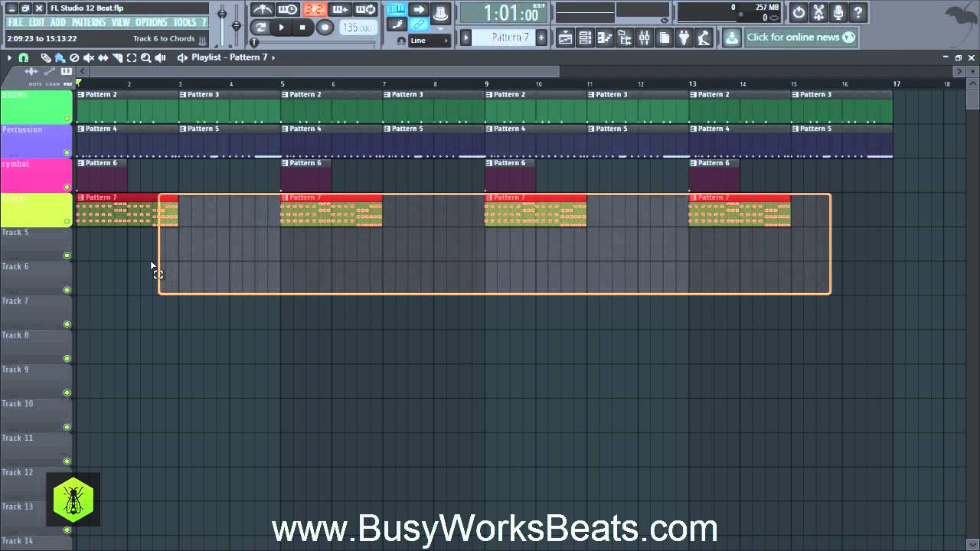This screenshot has width=980, height=551.
Task: Choose the Select tool in playlist toolbar
Action: 132,57
